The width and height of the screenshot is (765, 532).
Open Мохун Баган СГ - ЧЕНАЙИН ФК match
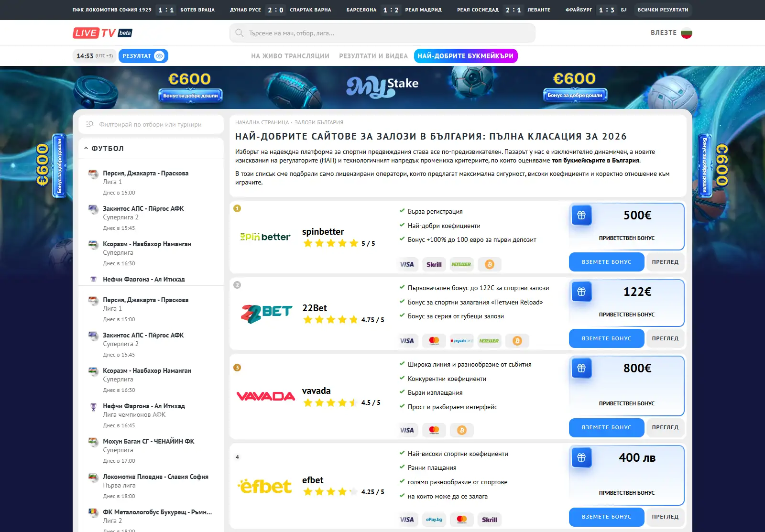[x=151, y=450]
